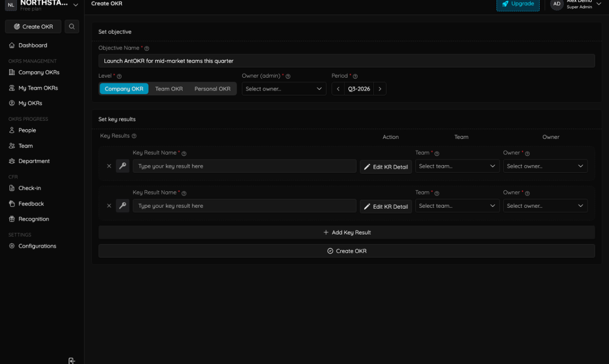Screen dimensions: 609x364
Task: Open Select owner dropdown in second key result
Action: pos(546,206)
